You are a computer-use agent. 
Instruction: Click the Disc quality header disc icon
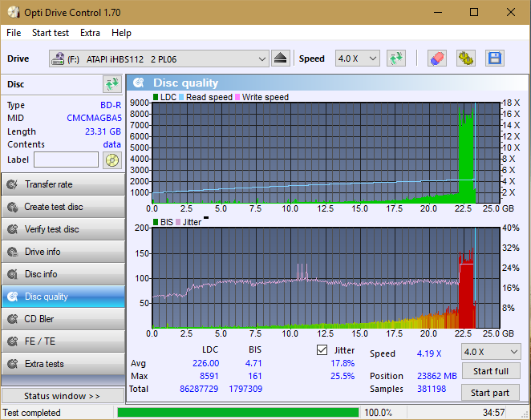pos(139,83)
